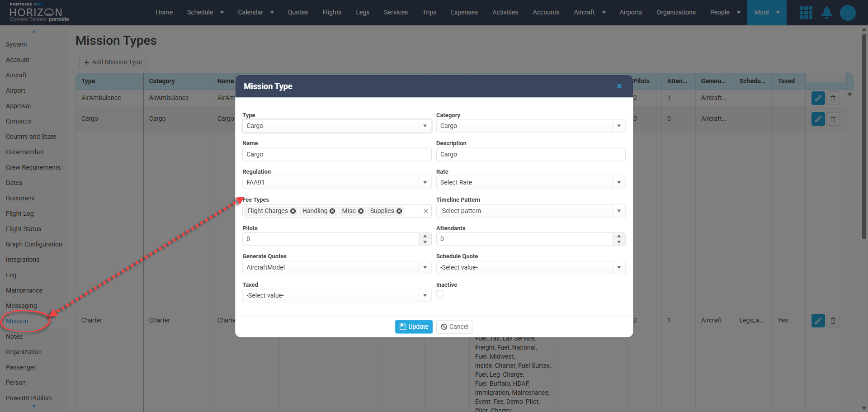Open the notifications bell
The width and height of the screenshot is (868, 412).
(826, 13)
